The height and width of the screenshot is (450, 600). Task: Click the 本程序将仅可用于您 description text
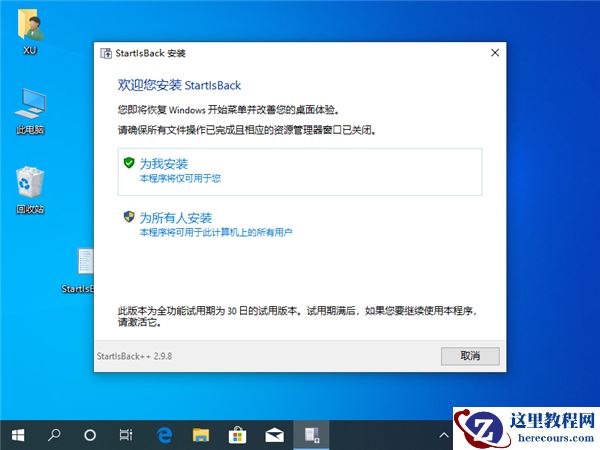(180, 178)
